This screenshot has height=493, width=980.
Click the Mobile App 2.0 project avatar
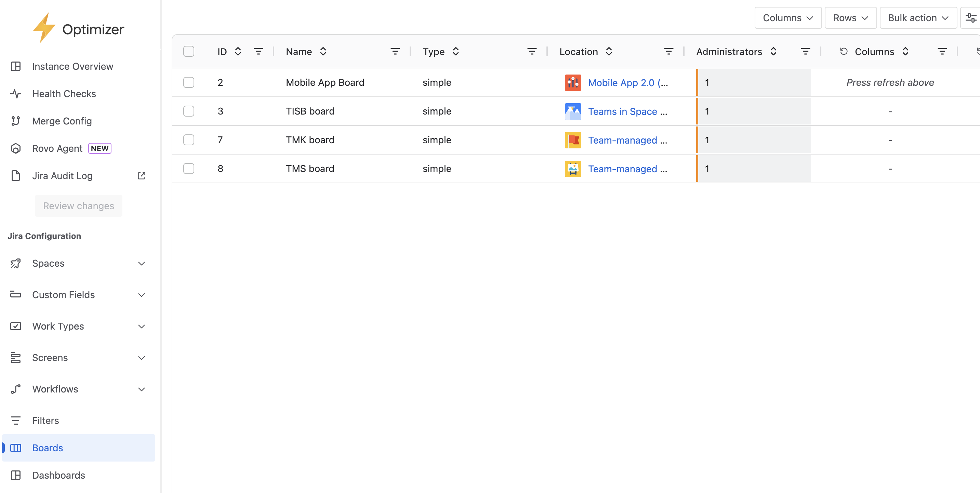point(572,82)
